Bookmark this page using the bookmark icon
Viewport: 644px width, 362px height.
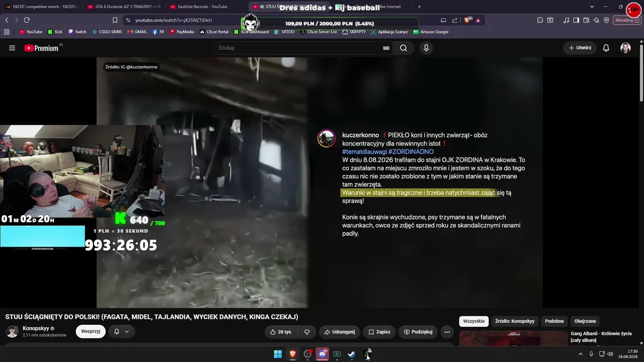tap(115, 20)
